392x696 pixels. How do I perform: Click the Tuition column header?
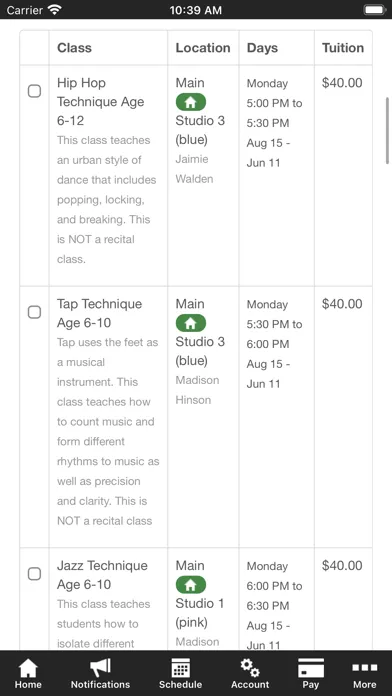[x=343, y=48]
